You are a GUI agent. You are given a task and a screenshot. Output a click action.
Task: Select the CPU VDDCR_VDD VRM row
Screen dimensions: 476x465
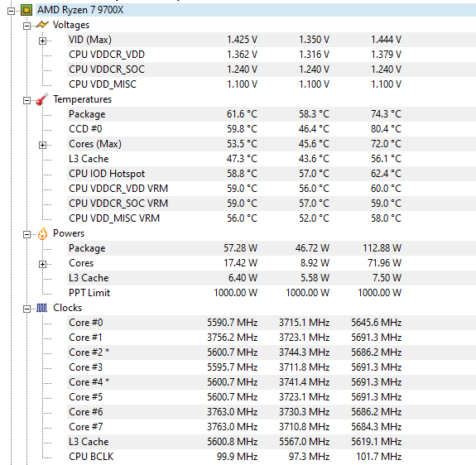[272, 189]
